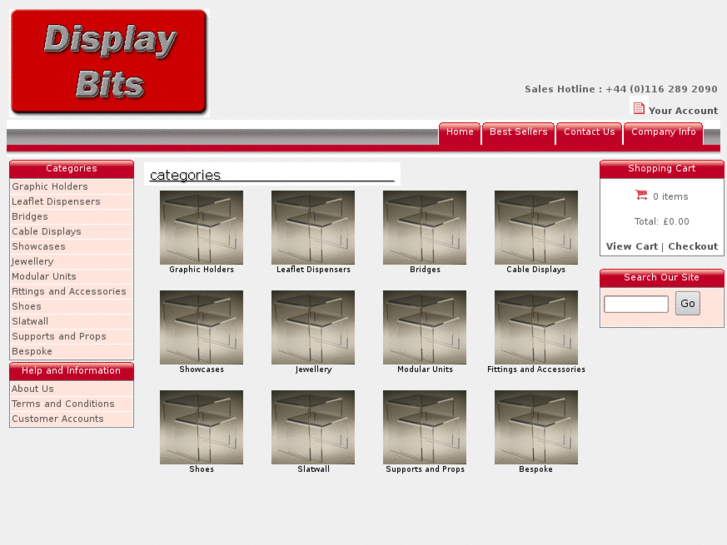Open the Bespoke category thumbnail

pyautogui.click(x=536, y=427)
